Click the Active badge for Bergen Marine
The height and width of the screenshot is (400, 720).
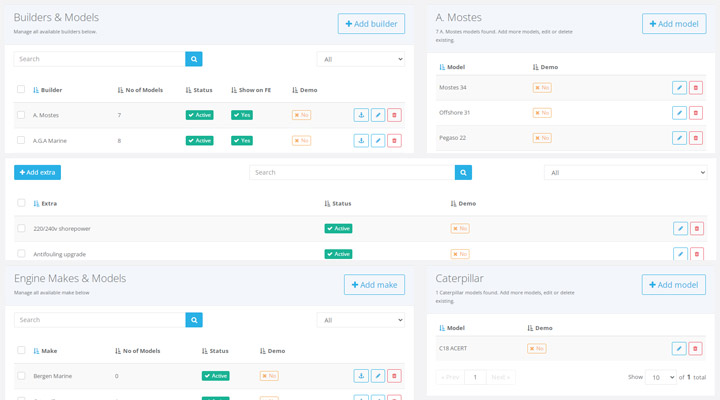pos(216,376)
